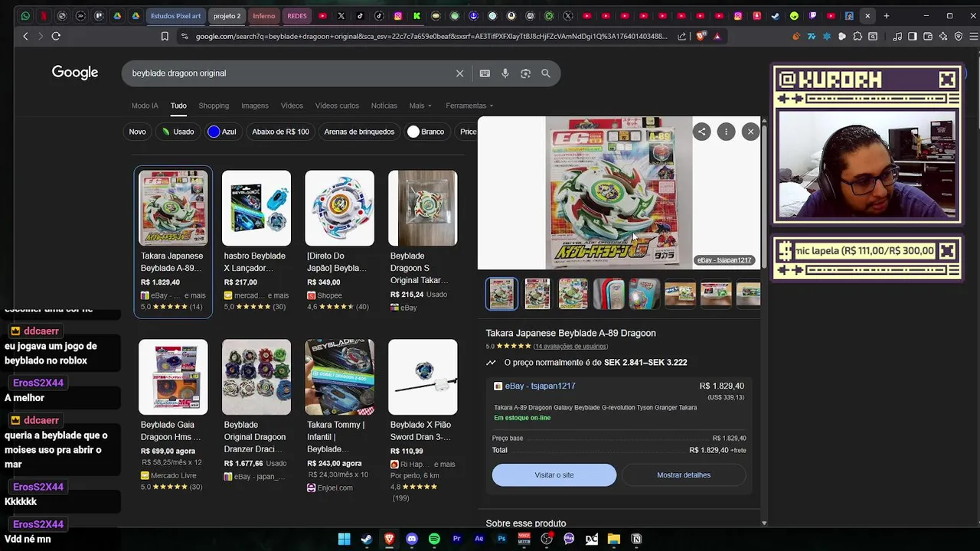Click the browser address bar URL

tap(431, 36)
